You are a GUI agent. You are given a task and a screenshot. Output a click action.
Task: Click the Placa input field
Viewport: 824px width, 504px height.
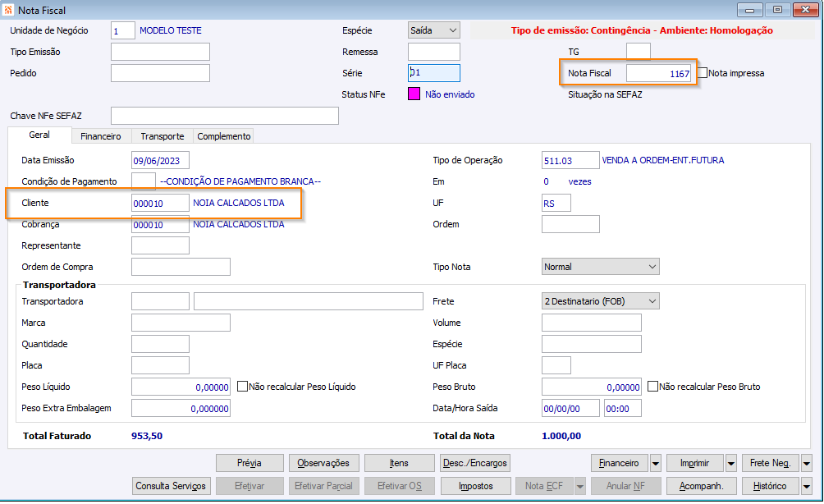tap(160, 365)
